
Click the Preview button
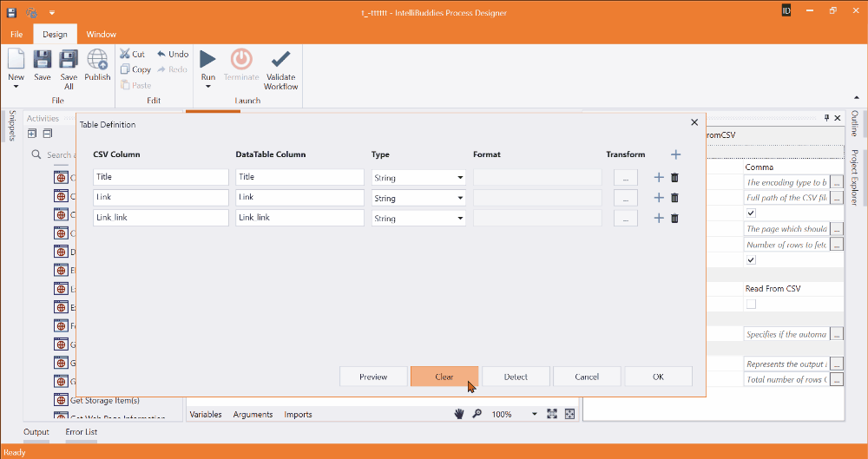(x=373, y=377)
